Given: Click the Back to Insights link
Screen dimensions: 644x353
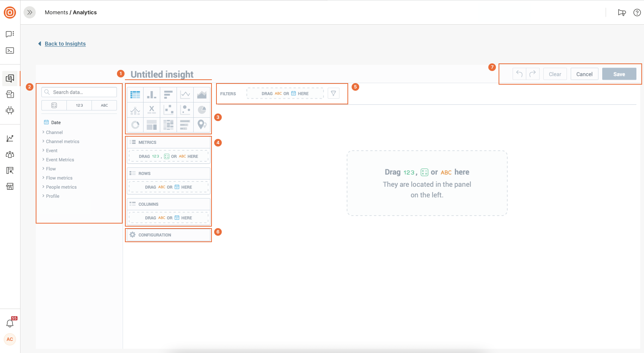Looking at the screenshot, I should tap(65, 44).
